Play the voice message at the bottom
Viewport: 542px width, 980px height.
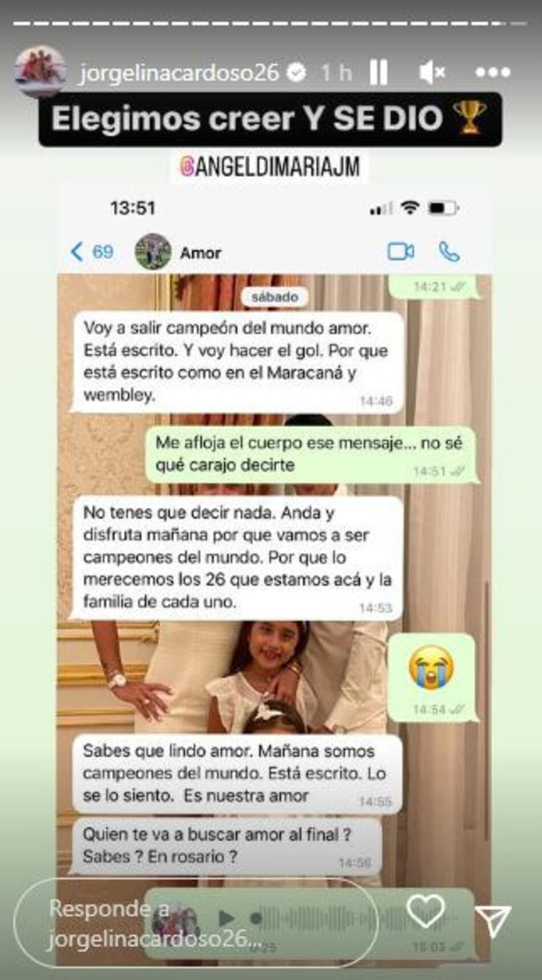coord(226,917)
